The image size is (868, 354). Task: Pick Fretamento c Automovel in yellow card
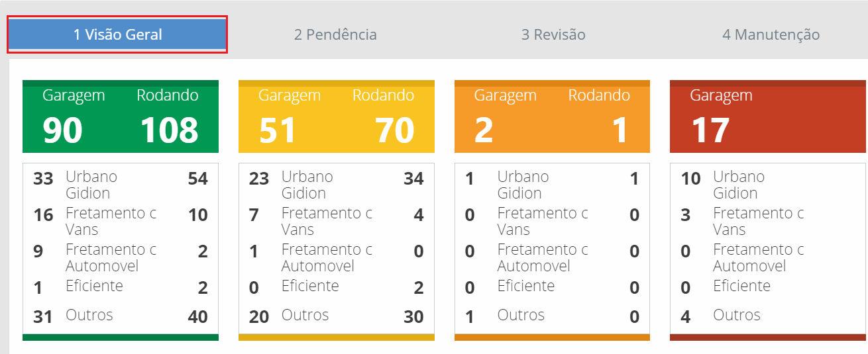327,258
